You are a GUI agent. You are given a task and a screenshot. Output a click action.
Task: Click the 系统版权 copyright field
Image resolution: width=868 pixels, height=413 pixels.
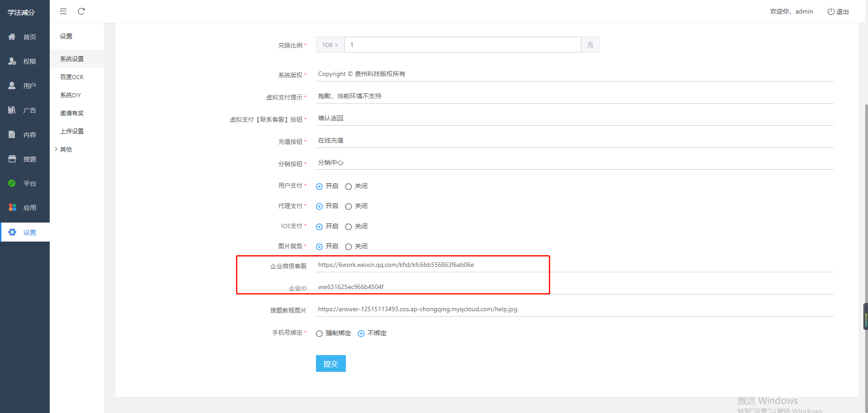(x=575, y=74)
